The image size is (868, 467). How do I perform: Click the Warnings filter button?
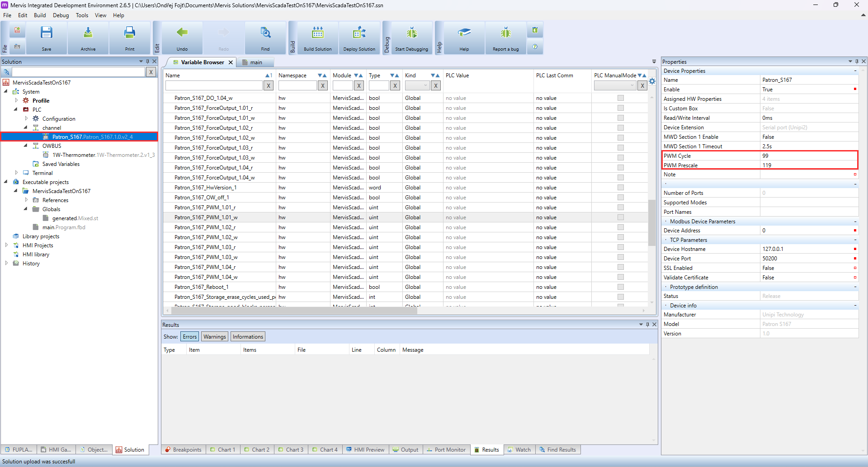click(214, 337)
